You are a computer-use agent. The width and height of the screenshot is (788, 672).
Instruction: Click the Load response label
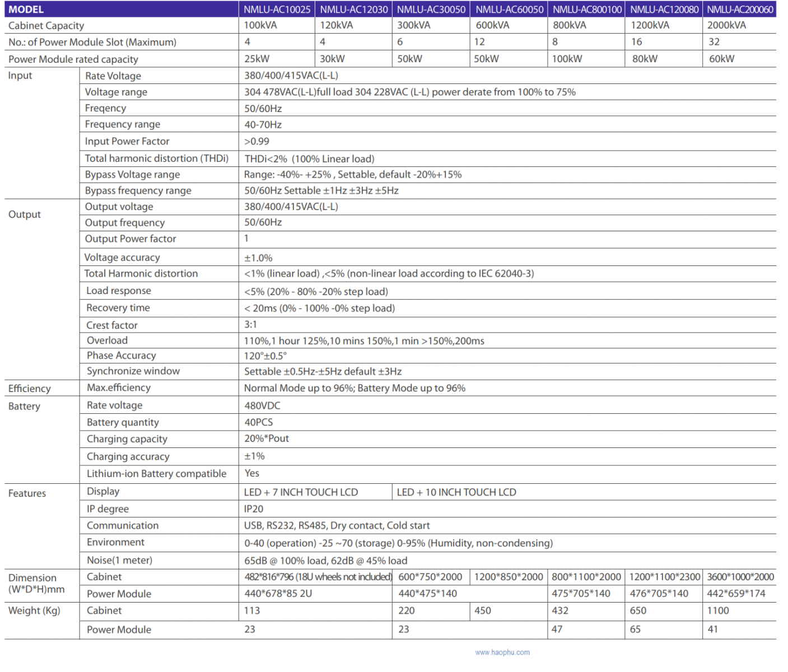click(118, 291)
